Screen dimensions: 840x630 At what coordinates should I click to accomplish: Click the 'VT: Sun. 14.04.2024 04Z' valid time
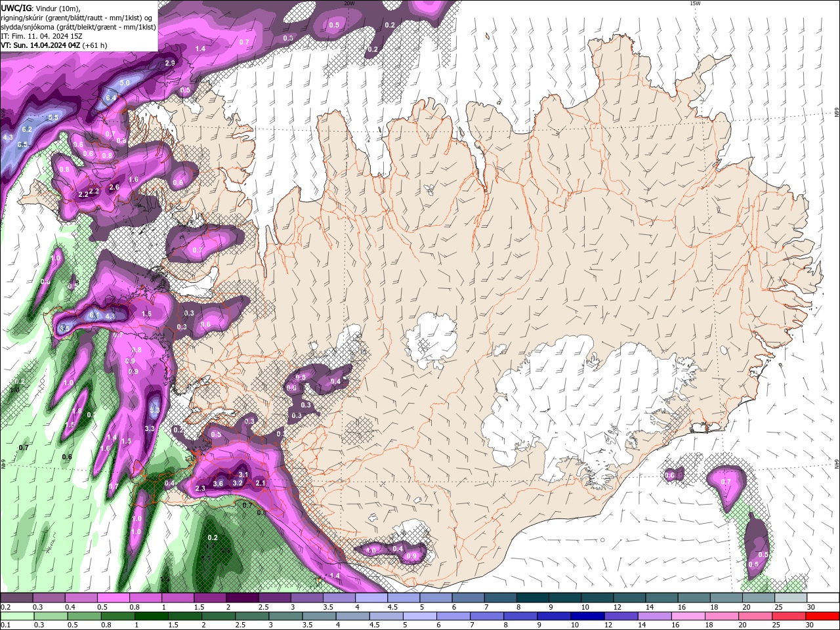pyautogui.click(x=41, y=45)
